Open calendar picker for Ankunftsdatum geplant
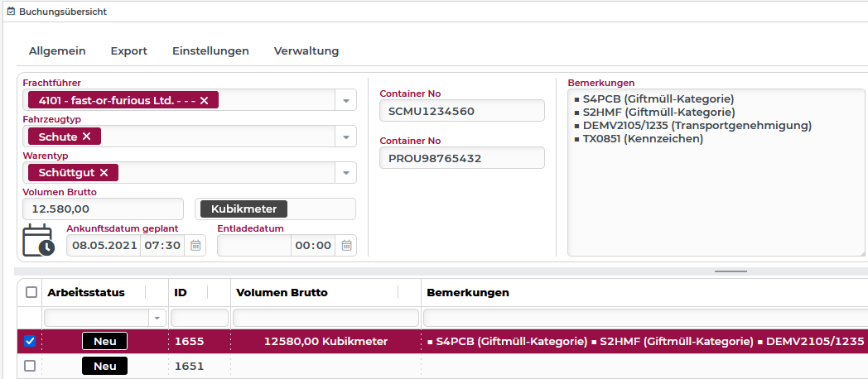868x379 pixels. click(x=195, y=246)
